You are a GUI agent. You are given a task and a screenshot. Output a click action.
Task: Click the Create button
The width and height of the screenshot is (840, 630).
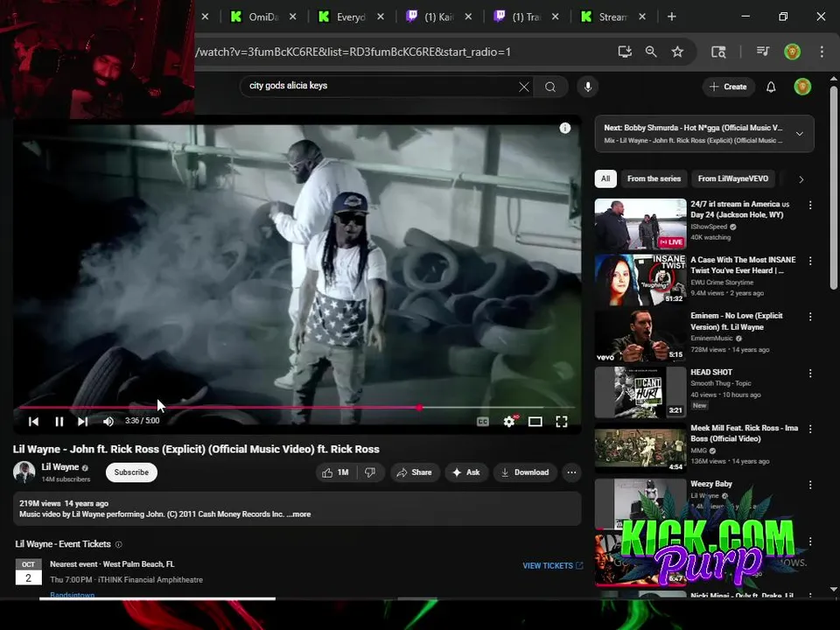click(x=728, y=87)
